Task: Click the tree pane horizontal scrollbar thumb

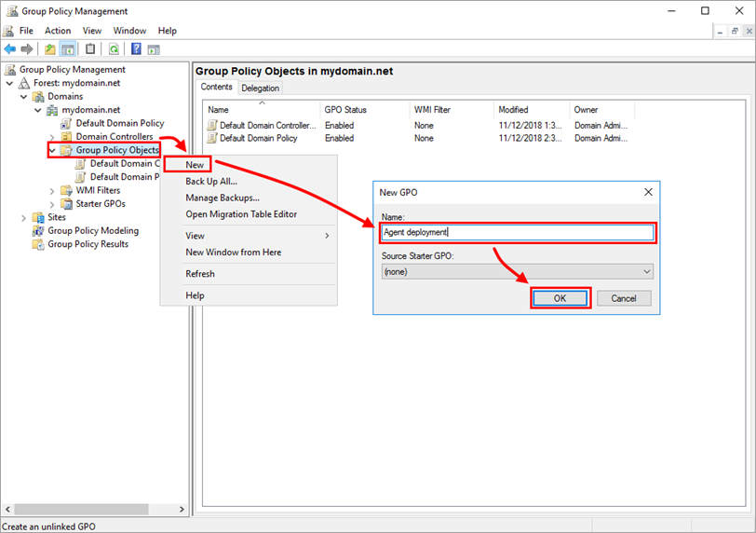Action: point(81,510)
